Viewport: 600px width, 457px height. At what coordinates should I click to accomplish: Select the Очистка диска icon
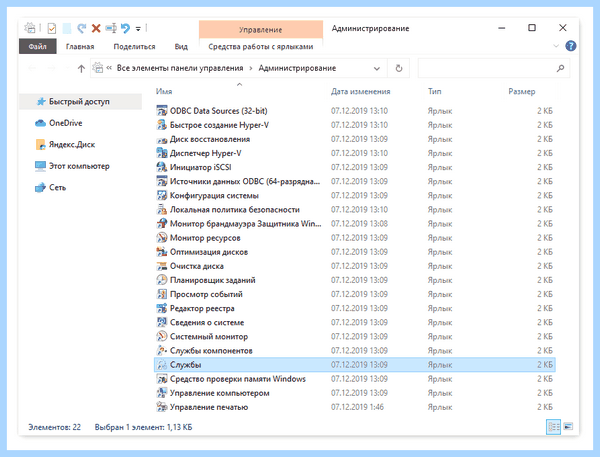(162, 266)
